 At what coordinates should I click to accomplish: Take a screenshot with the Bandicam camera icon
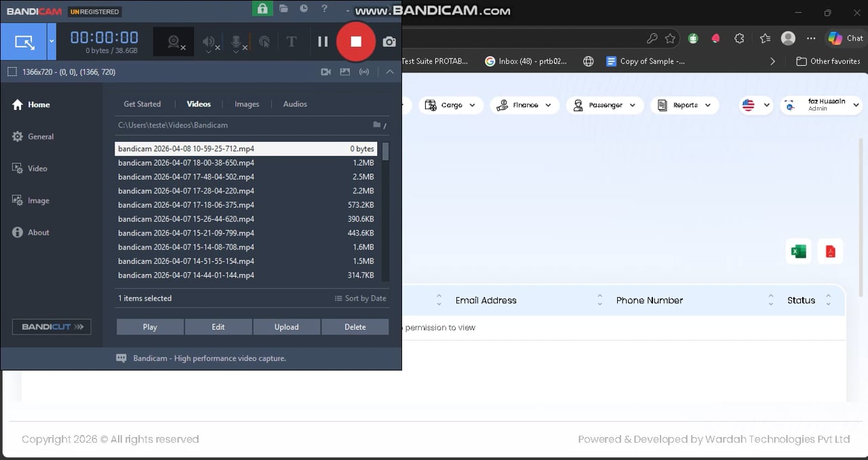(x=389, y=42)
